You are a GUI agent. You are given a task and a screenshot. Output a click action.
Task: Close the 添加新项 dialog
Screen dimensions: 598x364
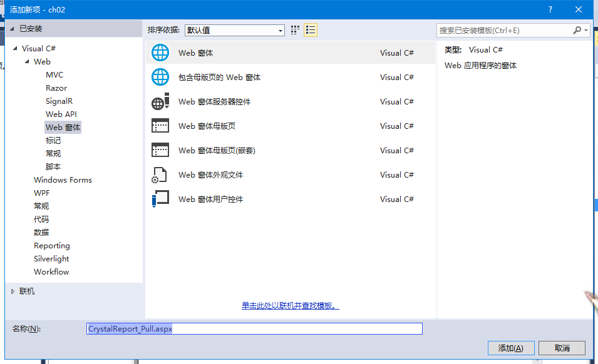[x=579, y=9]
